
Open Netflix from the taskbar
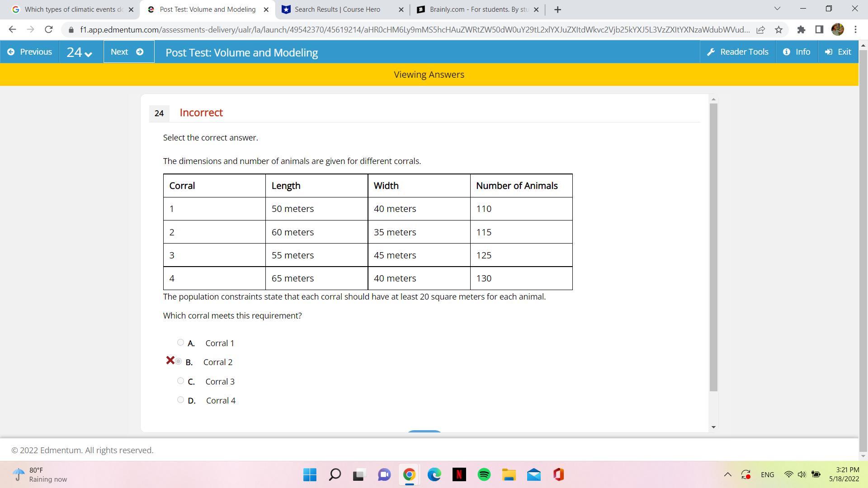(x=459, y=475)
